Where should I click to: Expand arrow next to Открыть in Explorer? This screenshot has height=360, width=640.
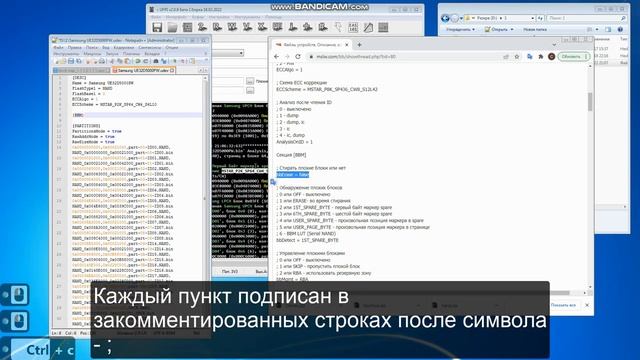click(x=512, y=29)
